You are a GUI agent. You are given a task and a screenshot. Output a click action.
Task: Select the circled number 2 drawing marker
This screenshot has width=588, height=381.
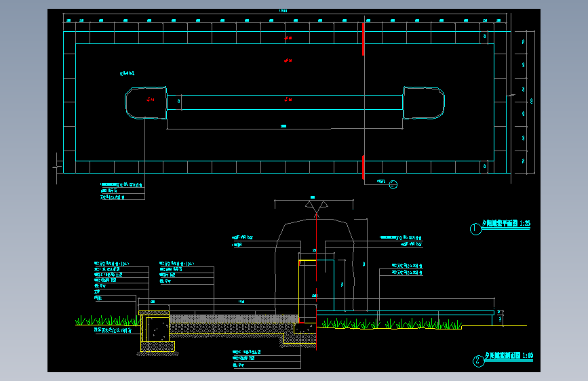[x=478, y=361]
